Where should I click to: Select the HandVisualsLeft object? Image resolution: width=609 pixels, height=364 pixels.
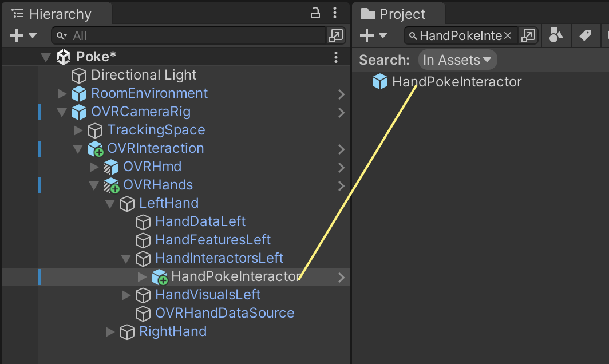(x=208, y=295)
